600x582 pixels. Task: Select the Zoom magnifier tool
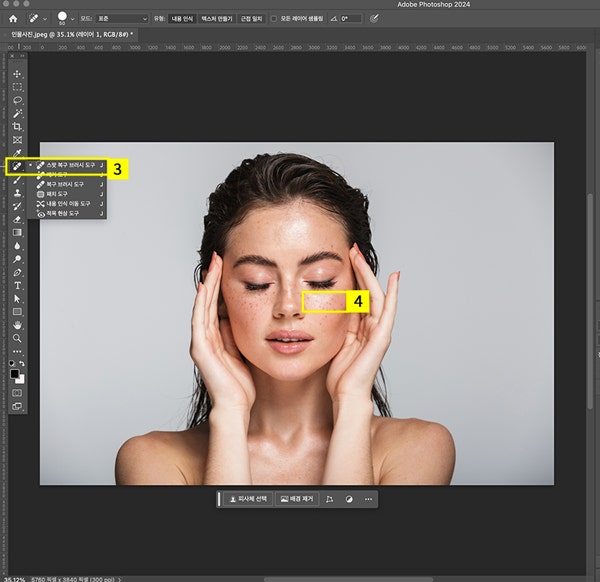coord(18,338)
